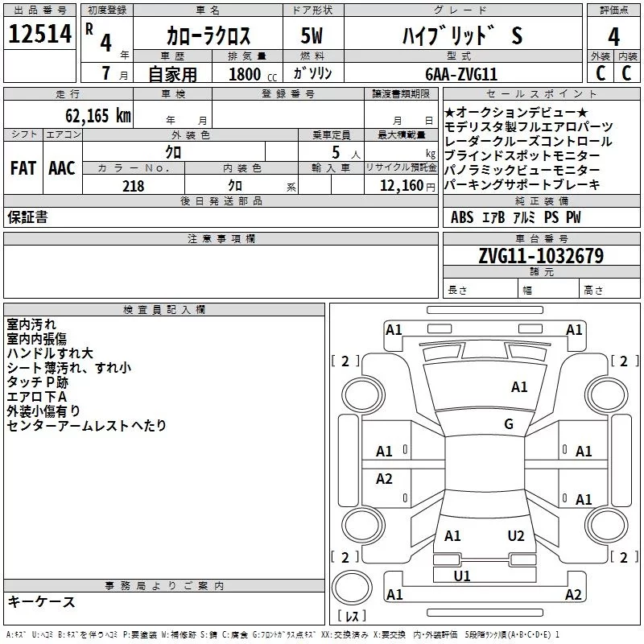644x644 pixels.
Task: Select the fuel type ガソリン
Action: [312, 73]
